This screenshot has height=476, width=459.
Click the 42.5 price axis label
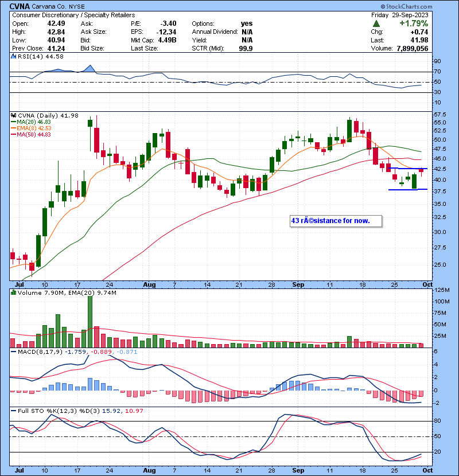[440, 169]
